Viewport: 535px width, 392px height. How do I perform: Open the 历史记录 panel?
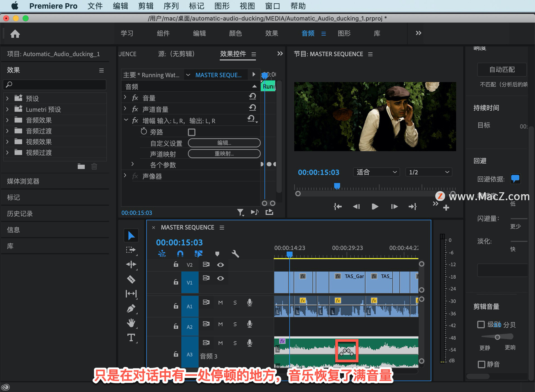(x=20, y=214)
